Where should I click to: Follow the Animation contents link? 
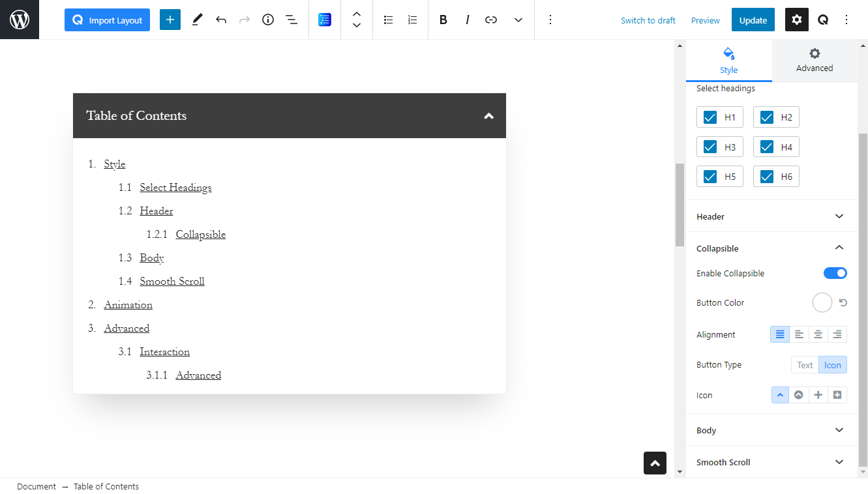point(128,305)
